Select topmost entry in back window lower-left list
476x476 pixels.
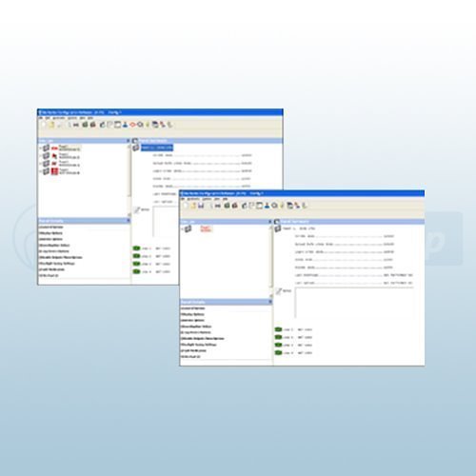click(51, 228)
